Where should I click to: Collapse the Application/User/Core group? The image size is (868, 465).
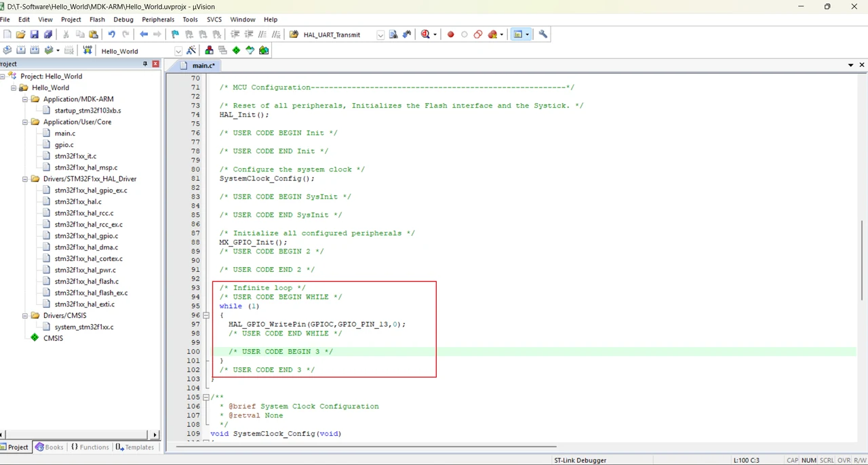tap(25, 122)
